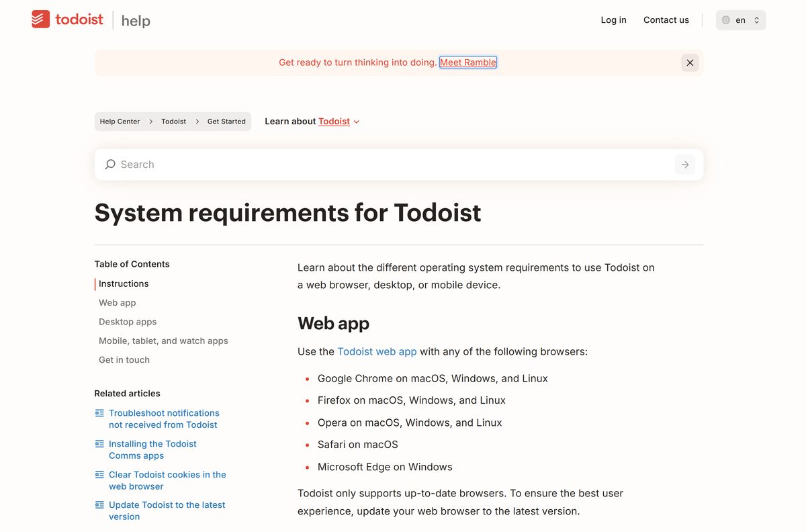Click the Log in link
Image resolution: width=806 pixels, height=532 pixels.
click(613, 20)
